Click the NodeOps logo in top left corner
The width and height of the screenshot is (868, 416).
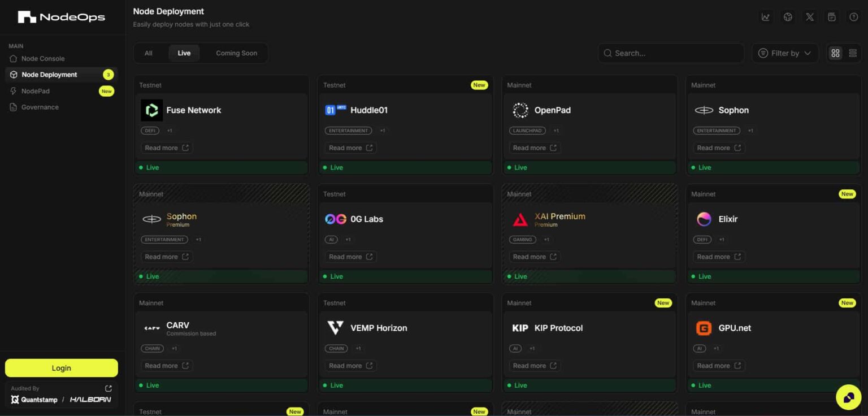point(61,17)
